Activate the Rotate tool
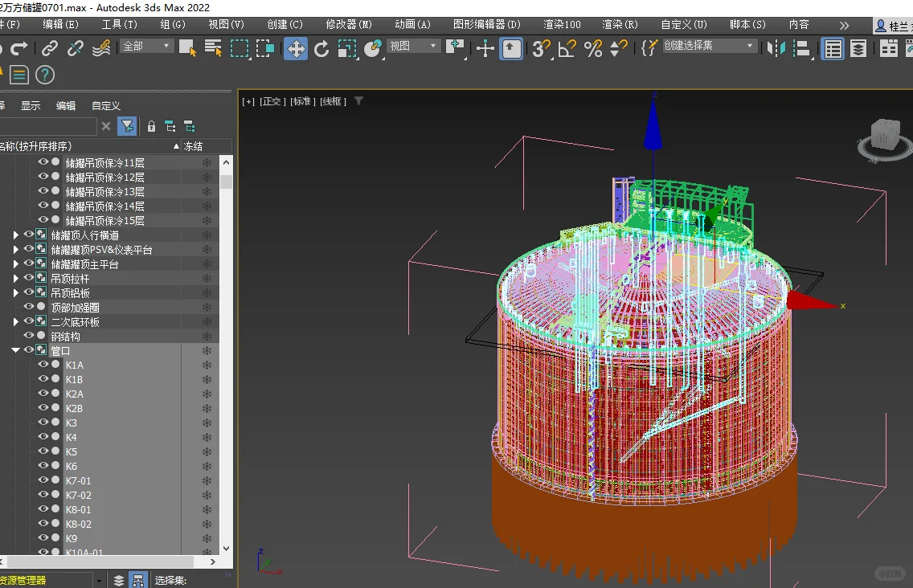 [321, 49]
